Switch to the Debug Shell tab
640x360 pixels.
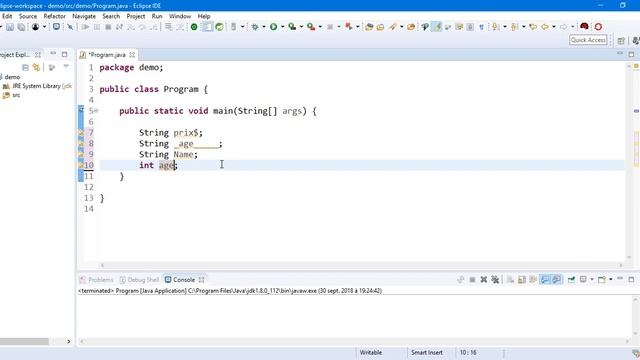[139, 280]
